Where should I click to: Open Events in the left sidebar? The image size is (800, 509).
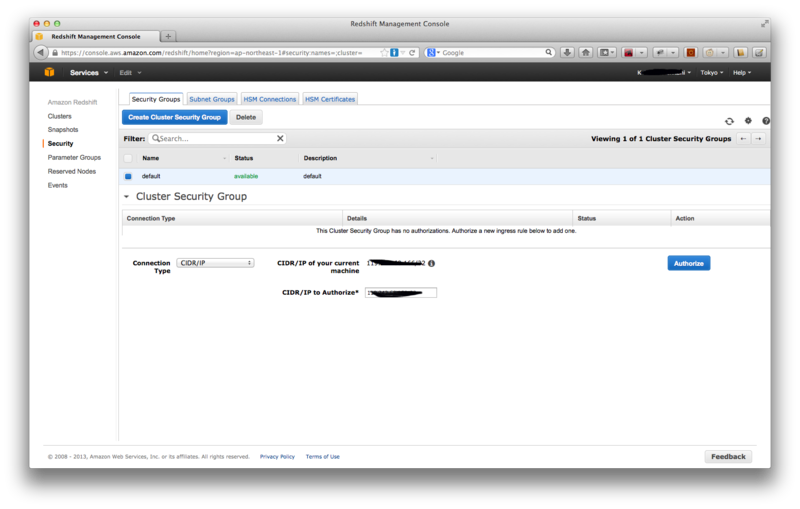(x=57, y=185)
